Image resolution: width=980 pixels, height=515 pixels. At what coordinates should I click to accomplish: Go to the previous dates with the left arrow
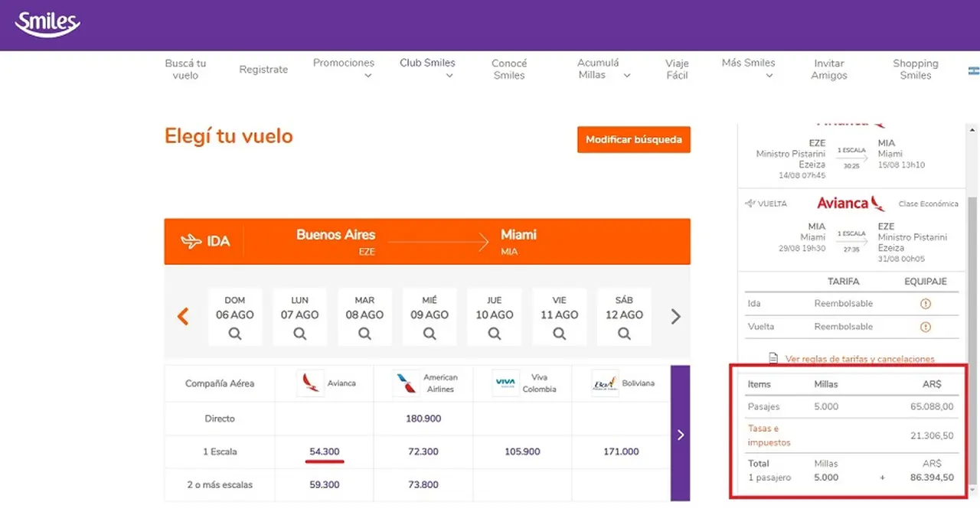pos(183,316)
